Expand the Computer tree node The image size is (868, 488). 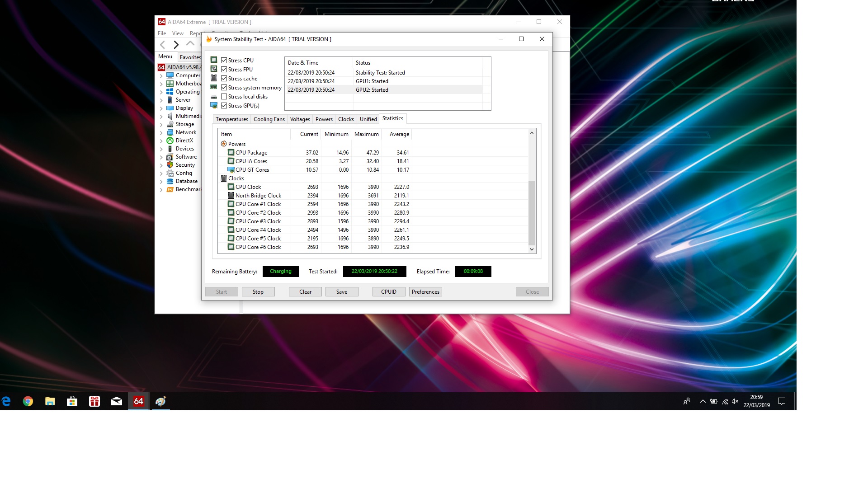click(161, 76)
